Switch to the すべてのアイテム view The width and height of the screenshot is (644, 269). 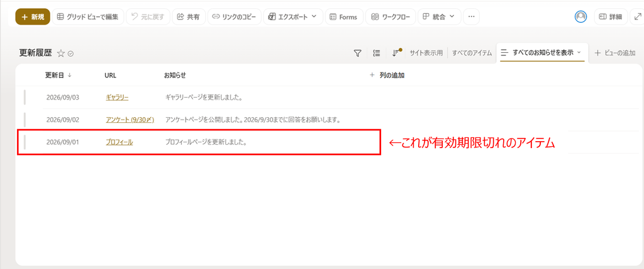[x=472, y=53]
